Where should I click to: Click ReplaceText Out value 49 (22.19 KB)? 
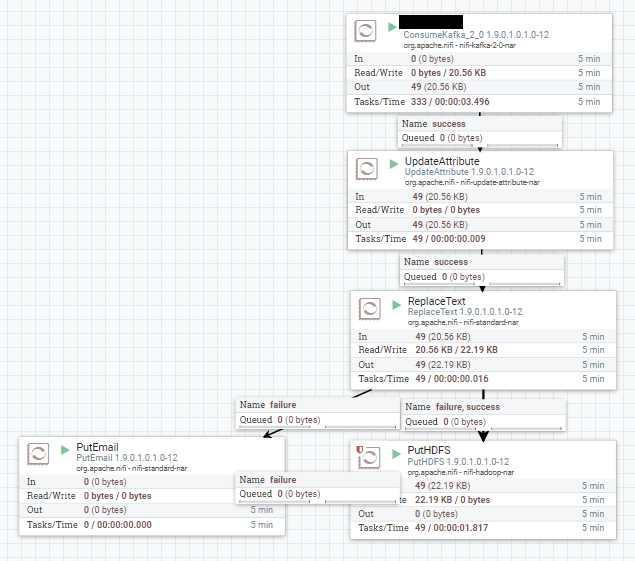[x=443, y=365]
